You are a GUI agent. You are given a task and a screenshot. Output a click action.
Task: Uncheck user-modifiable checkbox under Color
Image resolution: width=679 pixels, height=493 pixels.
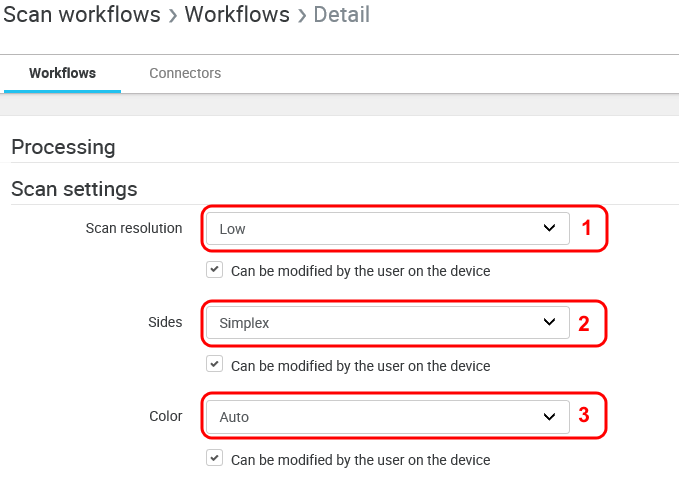tap(214, 459)
